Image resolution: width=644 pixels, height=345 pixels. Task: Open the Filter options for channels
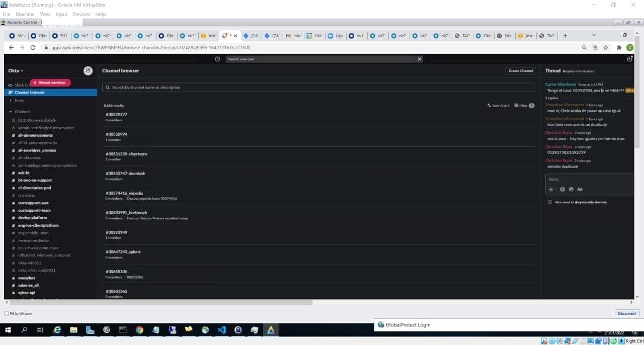pyautogui.click(x=523, y=106)
